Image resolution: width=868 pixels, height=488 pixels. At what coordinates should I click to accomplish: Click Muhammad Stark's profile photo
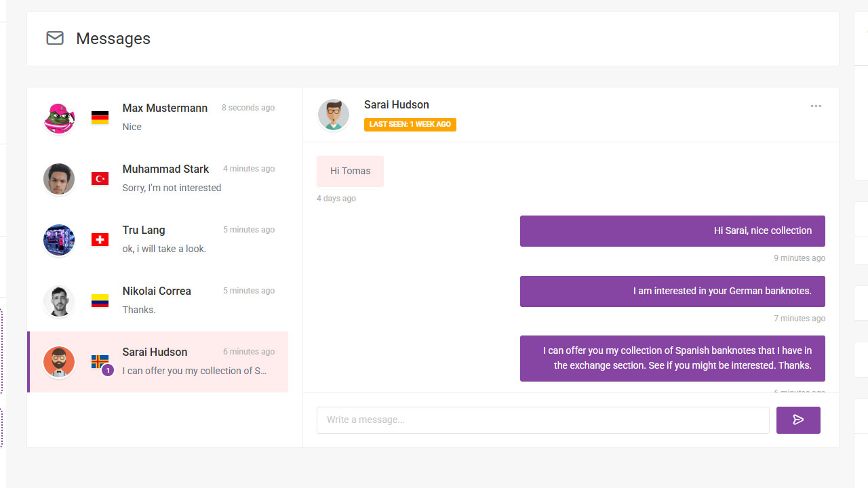coord(59,180)
